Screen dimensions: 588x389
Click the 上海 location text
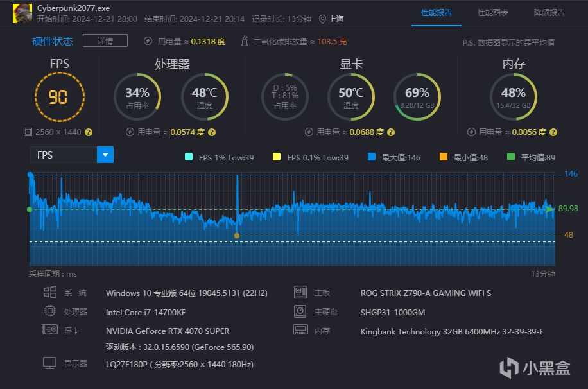click(x=336, y=19)
